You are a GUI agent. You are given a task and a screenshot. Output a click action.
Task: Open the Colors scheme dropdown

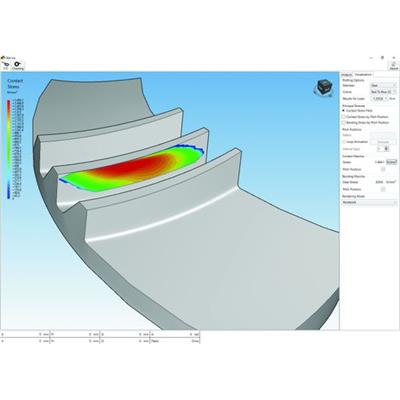[x=383, y=92]
